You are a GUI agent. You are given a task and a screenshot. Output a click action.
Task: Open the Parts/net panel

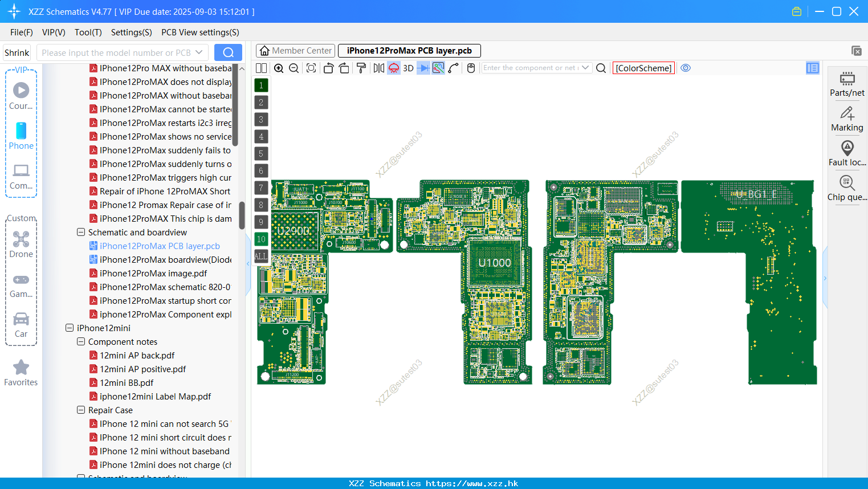[x=847, y=84]
